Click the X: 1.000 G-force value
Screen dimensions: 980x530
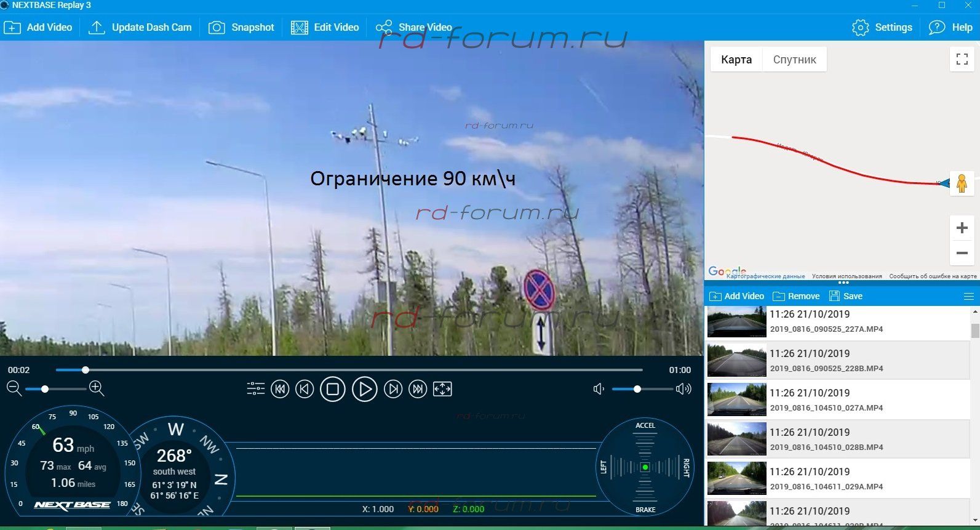point(378,509)
